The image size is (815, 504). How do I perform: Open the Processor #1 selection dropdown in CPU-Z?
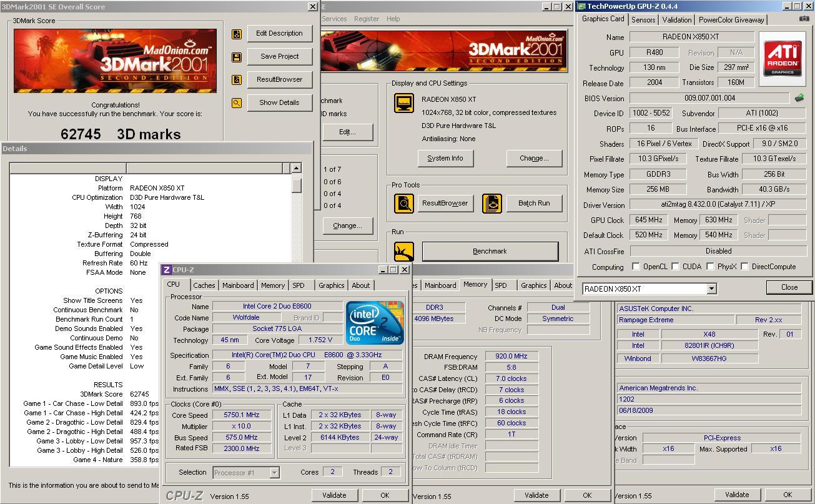click(x=274, y=473)
